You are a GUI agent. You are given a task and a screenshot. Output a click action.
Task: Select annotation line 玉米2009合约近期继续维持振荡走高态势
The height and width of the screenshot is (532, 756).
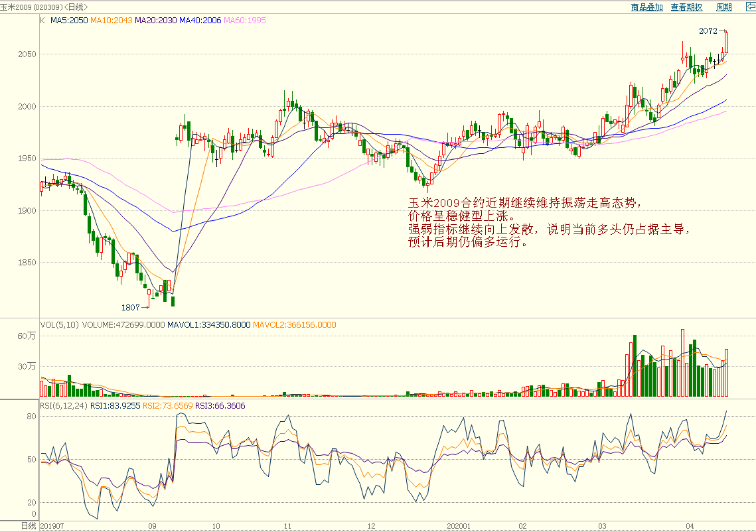click(x=526, y=203)
